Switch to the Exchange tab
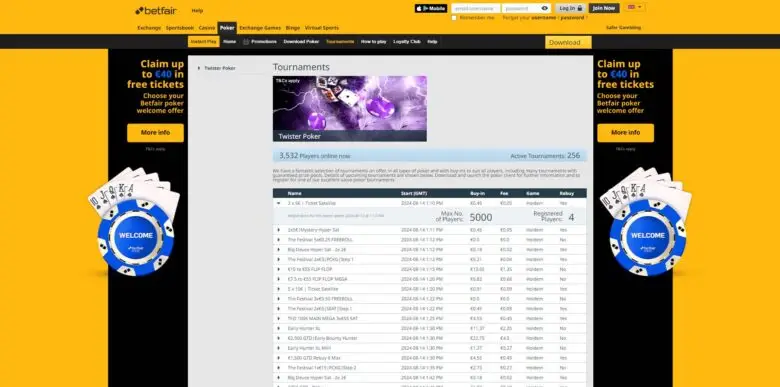The height and width of the screenshot is (387, 780). point(149,28)
